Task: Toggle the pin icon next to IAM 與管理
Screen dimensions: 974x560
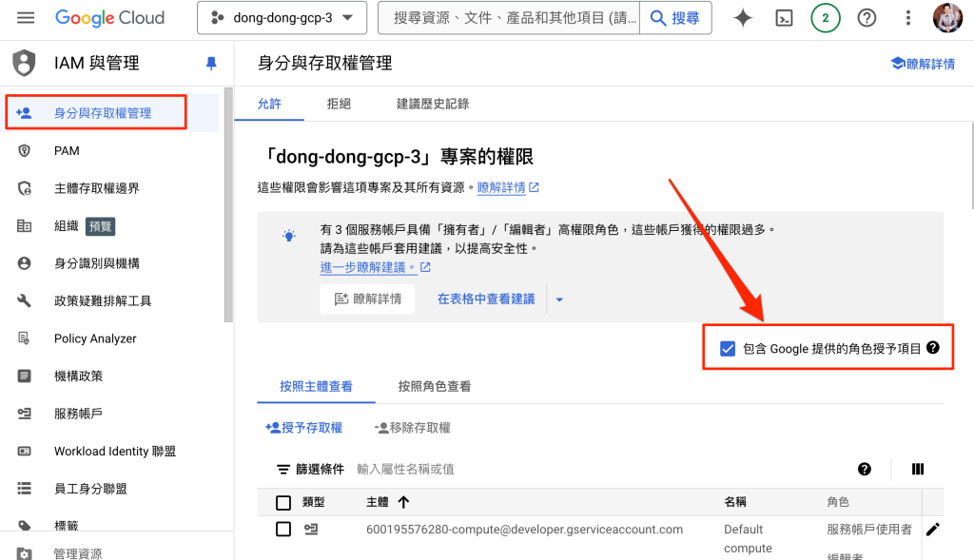Action: (211, 64)
